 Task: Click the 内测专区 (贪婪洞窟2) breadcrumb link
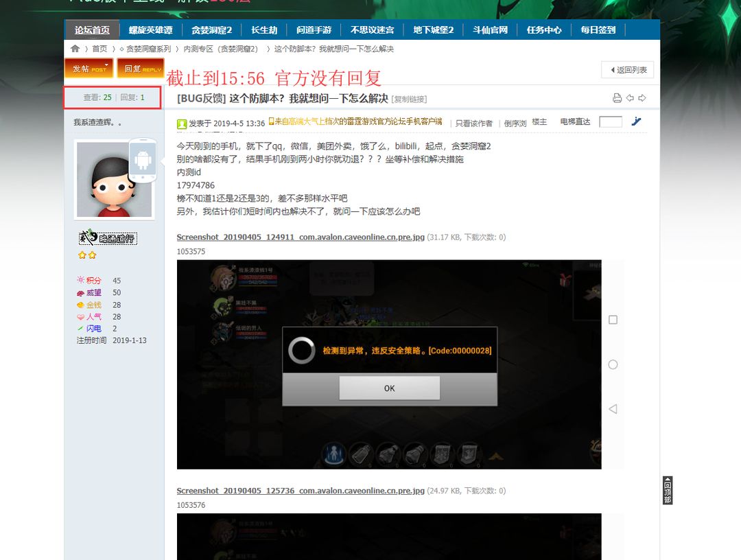pyautogui.click(x=221, y=49)
